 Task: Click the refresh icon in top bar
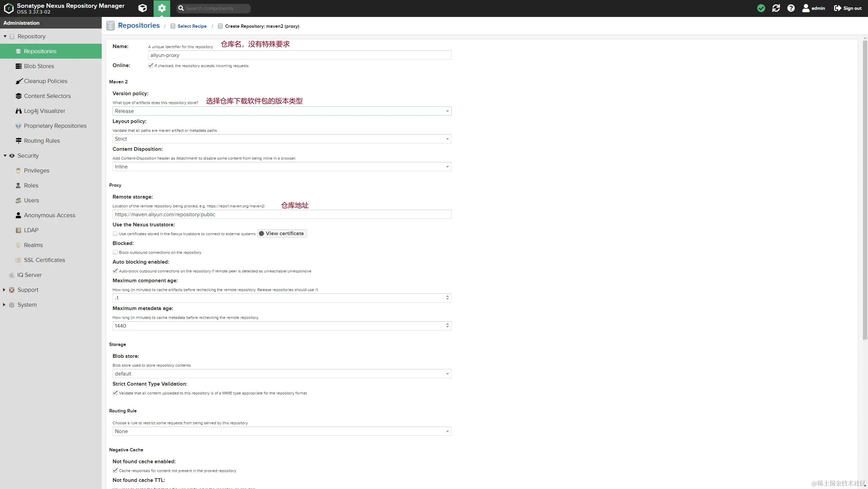point(776,8)
